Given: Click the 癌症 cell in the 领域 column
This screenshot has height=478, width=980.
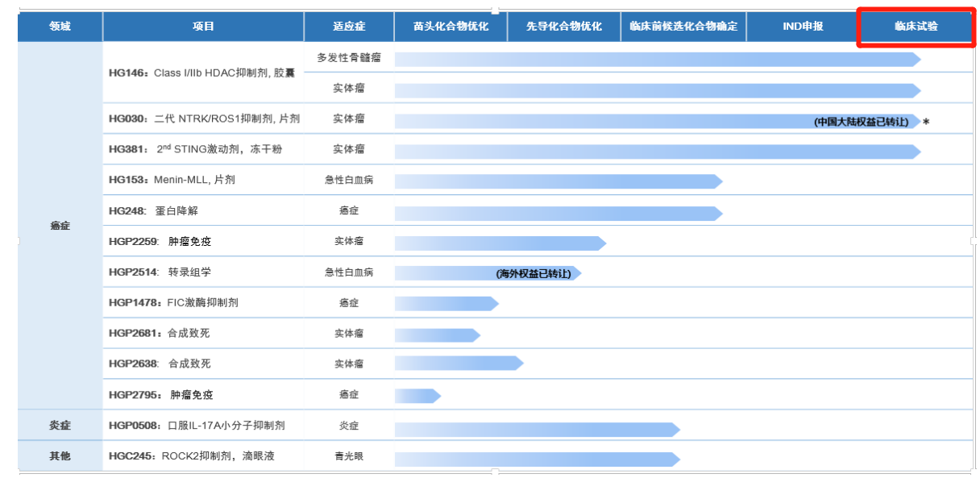Looking at the screenshot, I should [60, 226].
